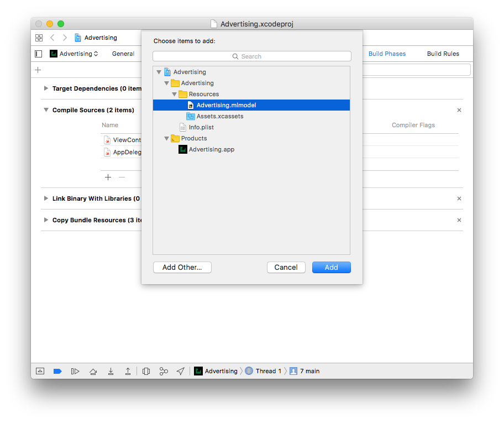504x423 pixels.
Task: Click the Step Into debug icon
Action: (111, 371)
